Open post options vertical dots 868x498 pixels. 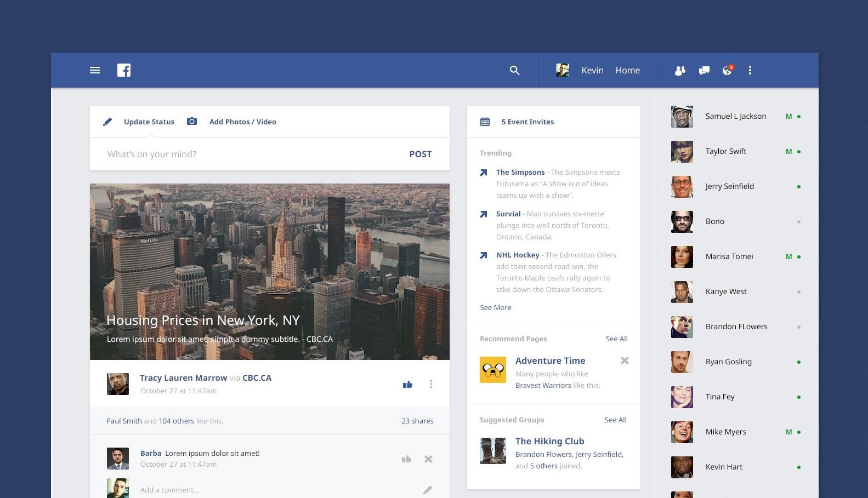point(431,384)
